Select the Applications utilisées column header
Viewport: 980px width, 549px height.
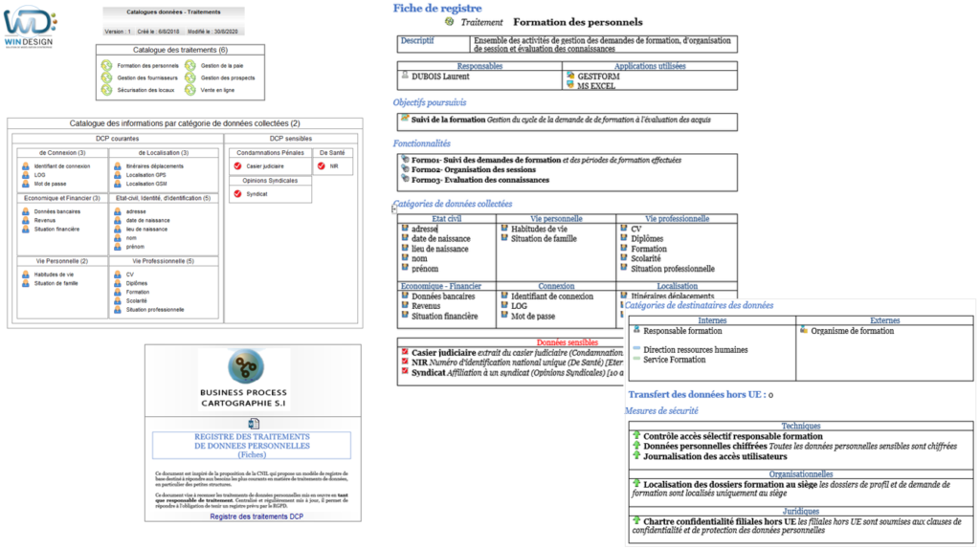point(650,66)
